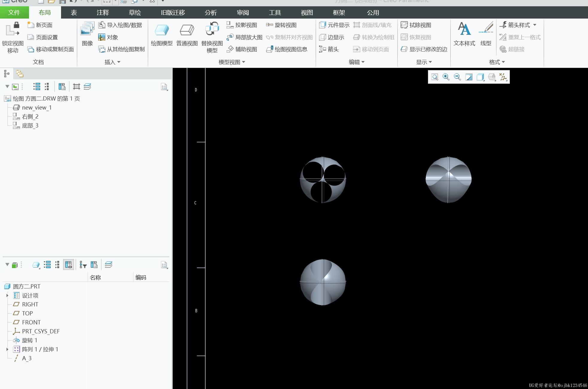Click Erase View (拭除视图)
Viewport: 588px width, 389px height.
416,25
